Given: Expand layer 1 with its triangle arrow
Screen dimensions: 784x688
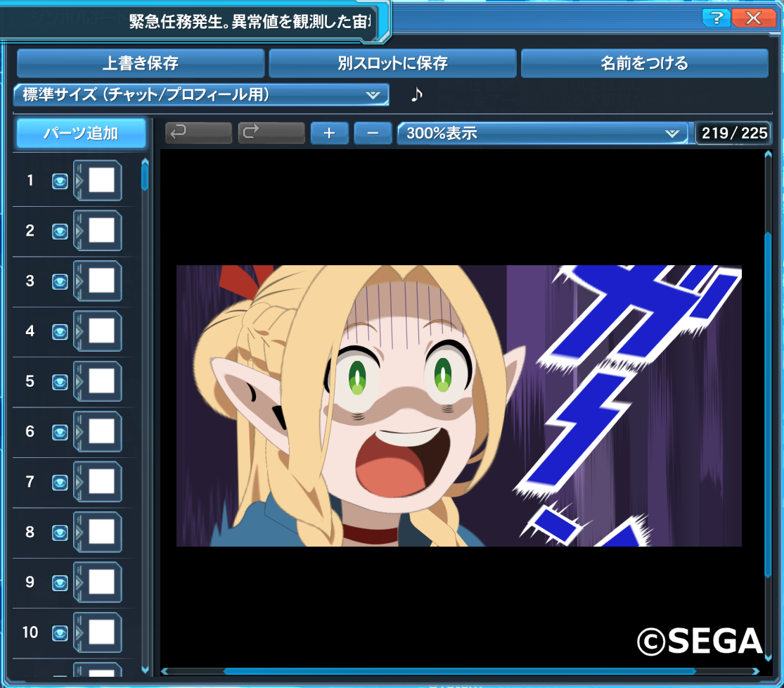Looking at the screenshot, I should tap(79, 181).
